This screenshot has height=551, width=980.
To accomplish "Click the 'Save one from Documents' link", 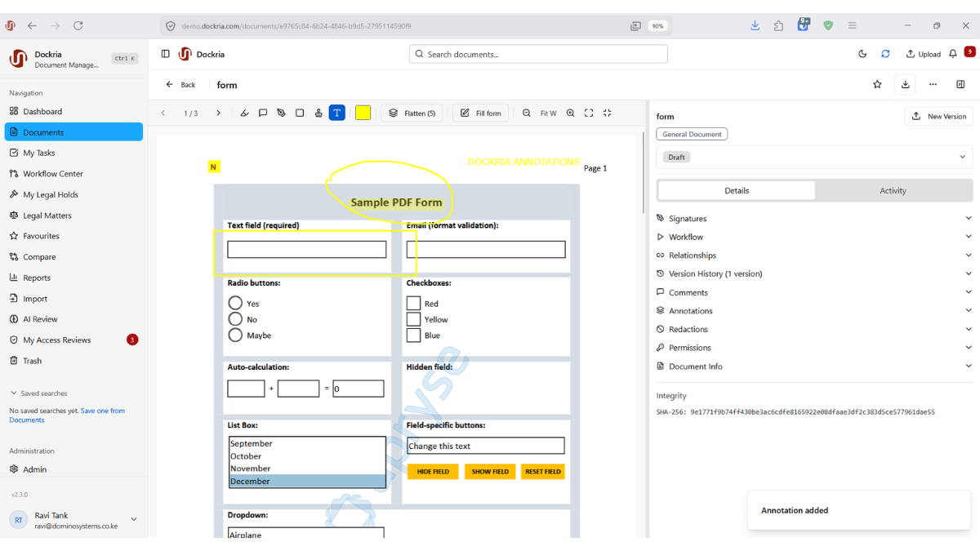I will pyautogui.click(x=67, y=415).
